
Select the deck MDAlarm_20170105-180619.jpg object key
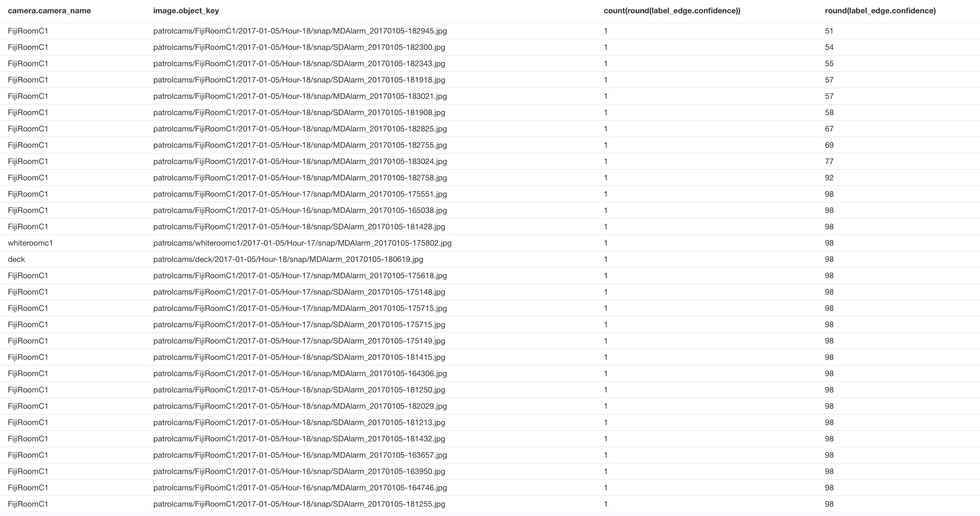tap(288, 260)
